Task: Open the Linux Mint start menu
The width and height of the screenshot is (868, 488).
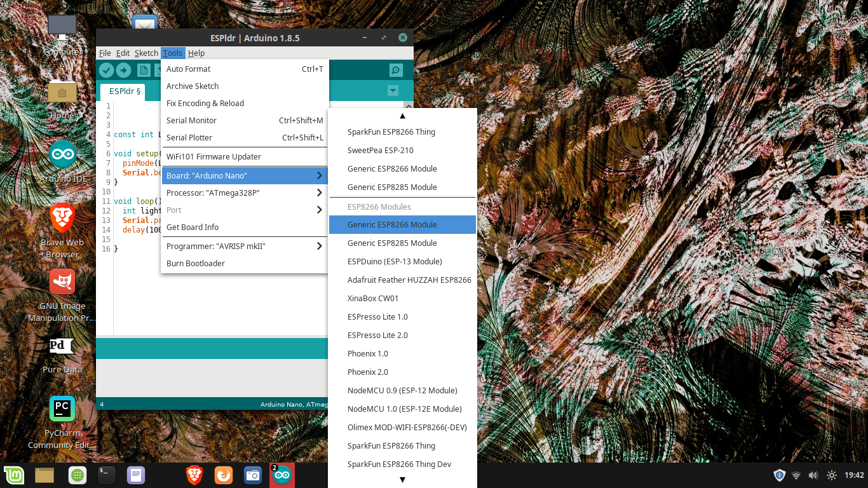Action: [13, 475]
